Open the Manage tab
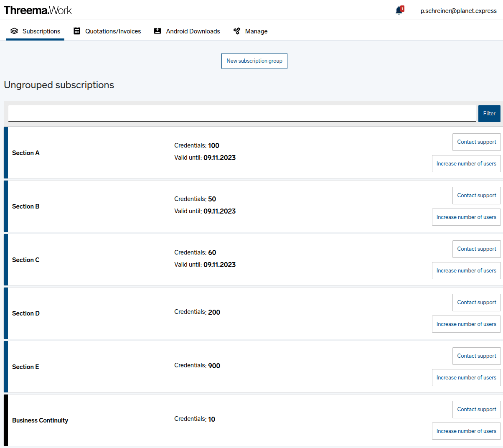This screenshot has height=448, width=503. point(251,31)
